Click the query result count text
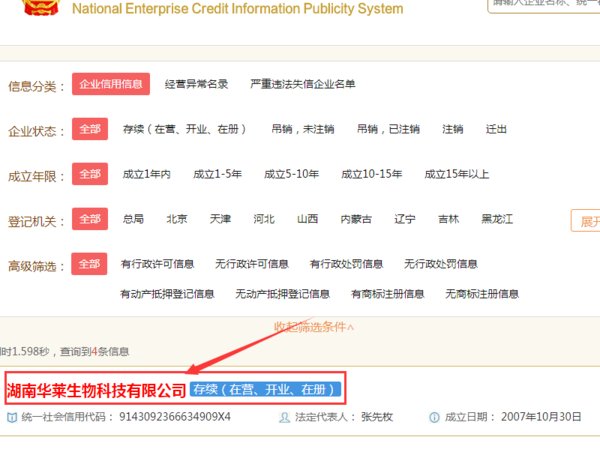 pyautogui.click(x=95, y=351)
